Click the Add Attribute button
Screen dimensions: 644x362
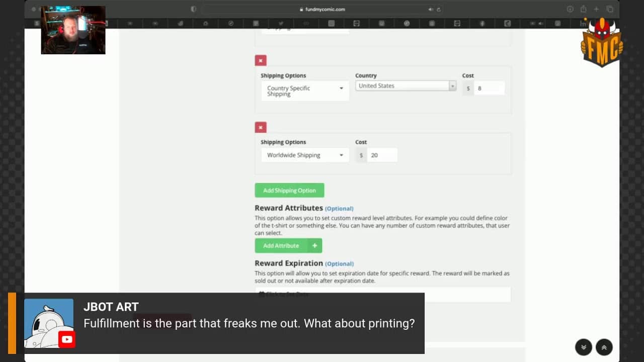[281, 246]
